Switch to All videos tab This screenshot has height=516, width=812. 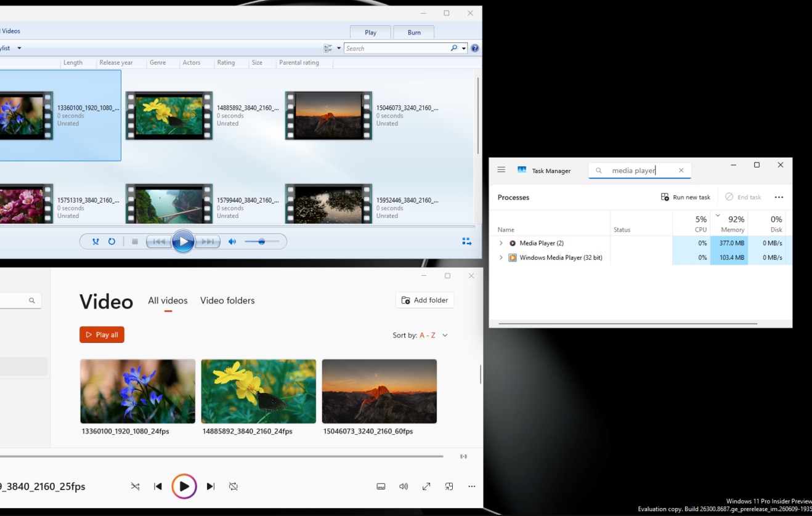(168, 300)
